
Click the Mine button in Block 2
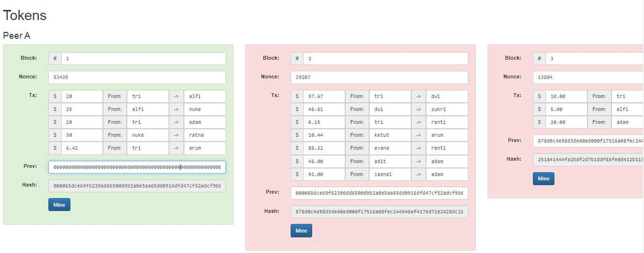[x=301, y=230]
